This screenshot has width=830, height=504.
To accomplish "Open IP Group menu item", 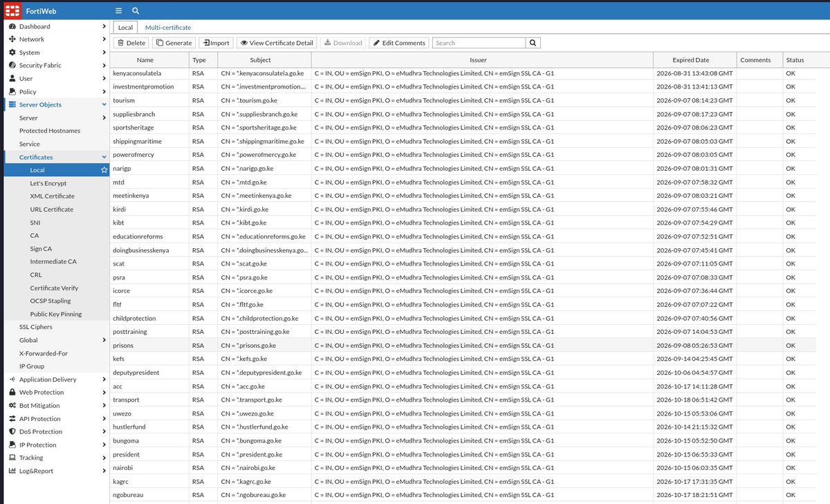I will click(x=32, y=366).
